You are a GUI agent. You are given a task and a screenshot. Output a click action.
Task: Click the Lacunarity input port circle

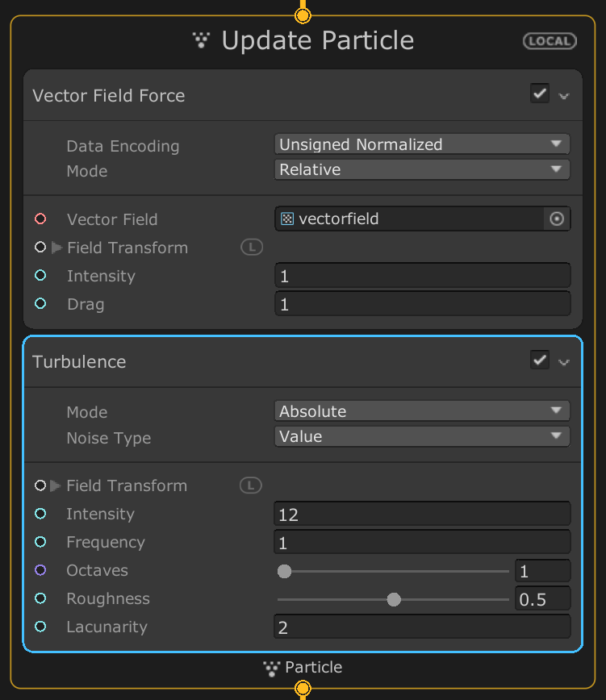pyautogui.click(x=40, y=627)
